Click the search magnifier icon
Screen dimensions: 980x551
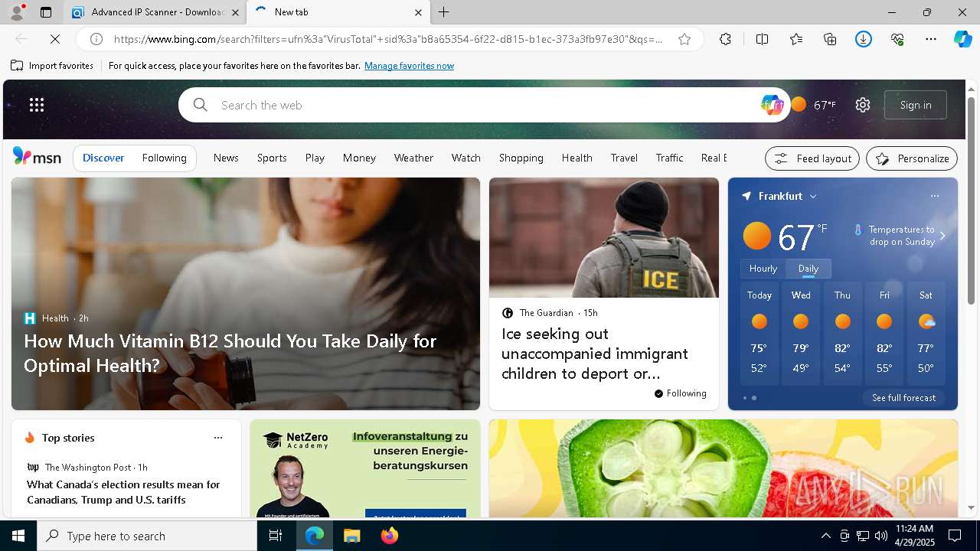[201, 105]
